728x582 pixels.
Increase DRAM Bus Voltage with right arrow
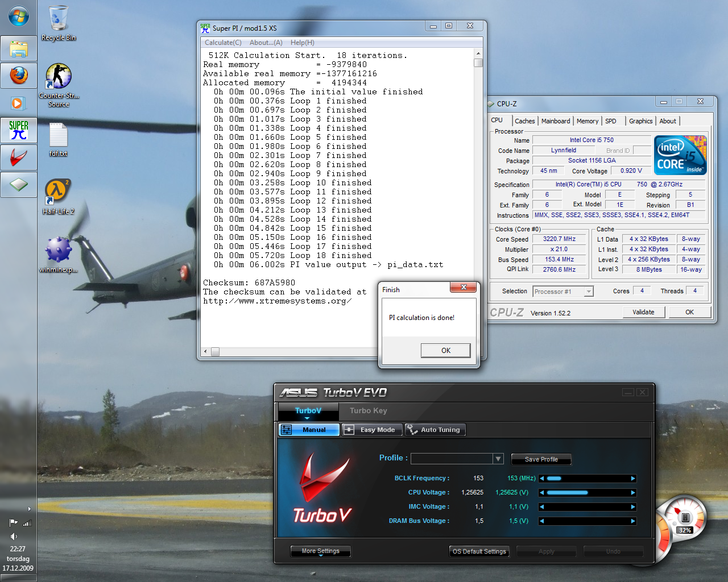[x=633, y=521]
